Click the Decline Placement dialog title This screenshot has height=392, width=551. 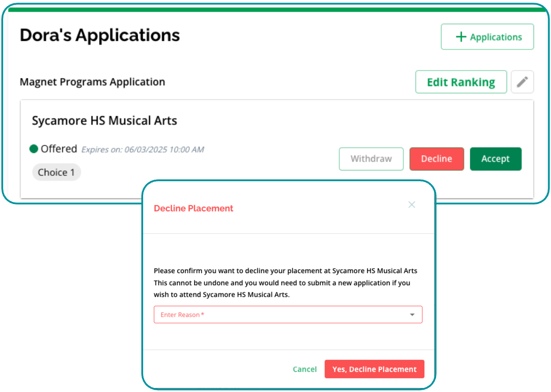193,208
